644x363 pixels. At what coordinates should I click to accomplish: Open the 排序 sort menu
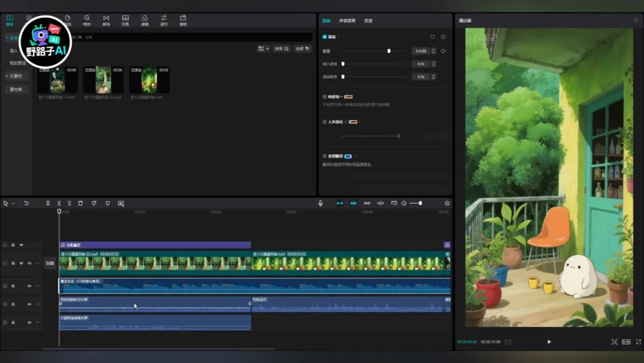281,48
